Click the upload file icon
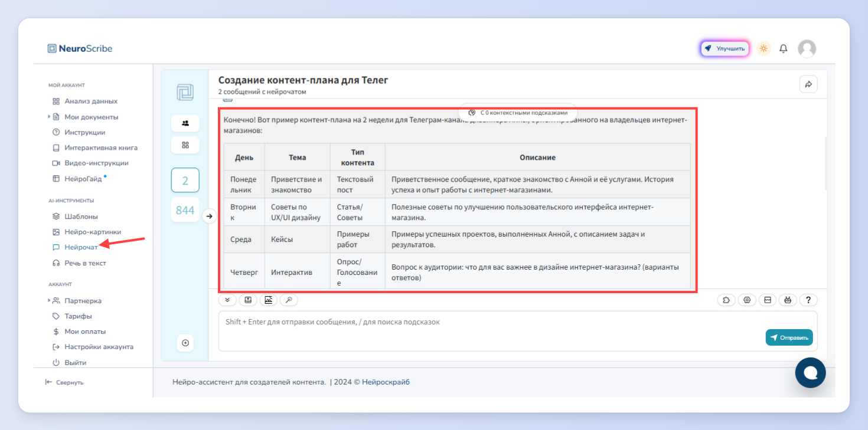 (248, 300)
